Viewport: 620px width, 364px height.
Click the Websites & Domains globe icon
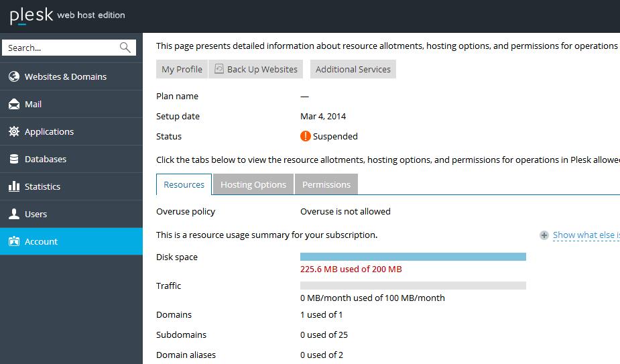(14, 76)
